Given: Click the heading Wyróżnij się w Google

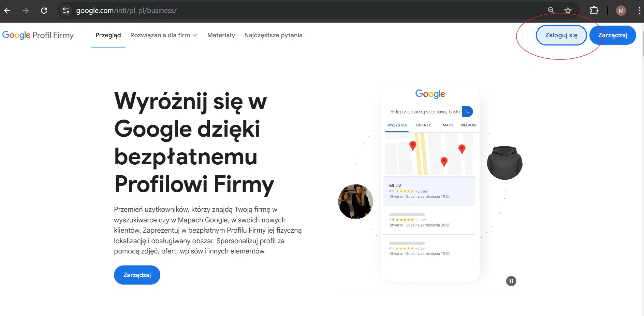Looking at the screenshot, I should 194,142.
